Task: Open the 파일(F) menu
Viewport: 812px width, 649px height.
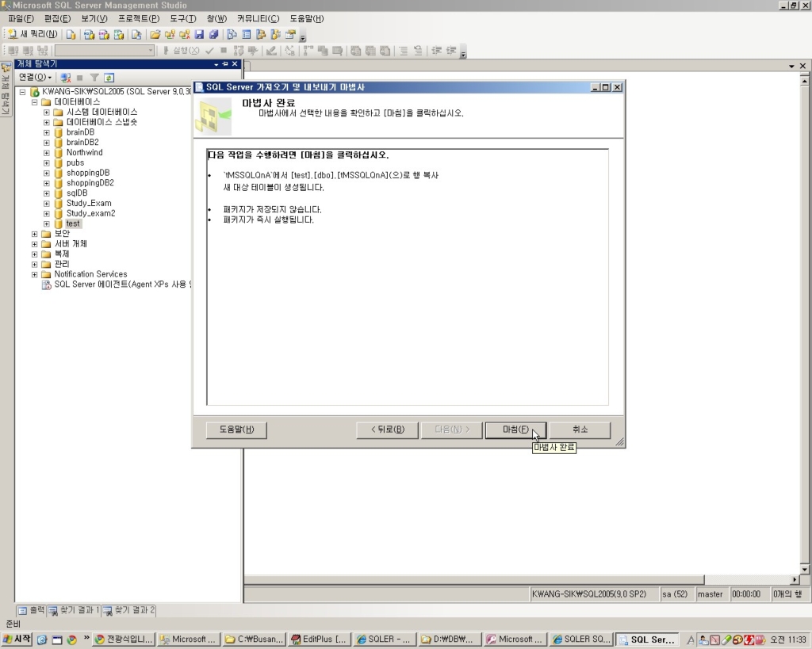Action: pyautogui.click(x=21, y=19)
